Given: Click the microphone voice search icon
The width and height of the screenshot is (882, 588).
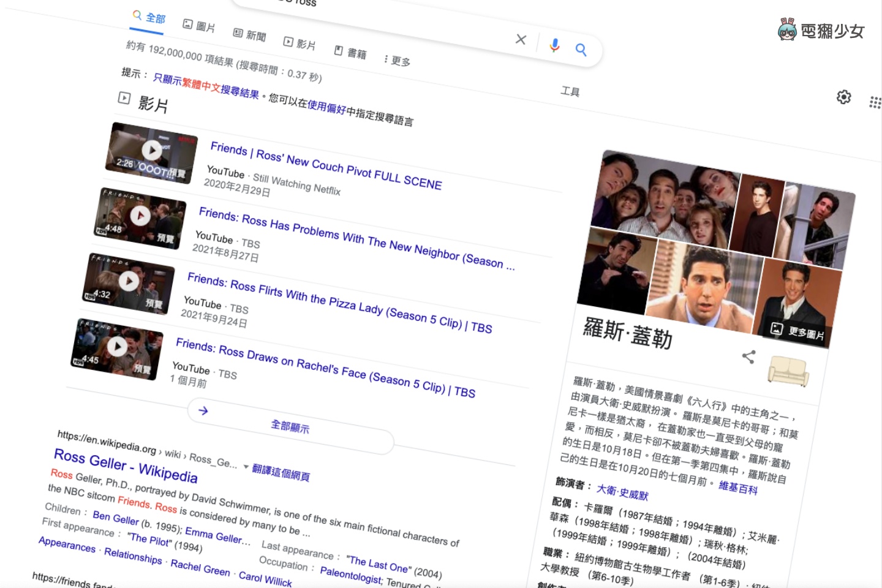Looking at the screenshot, I should (554, 46).
